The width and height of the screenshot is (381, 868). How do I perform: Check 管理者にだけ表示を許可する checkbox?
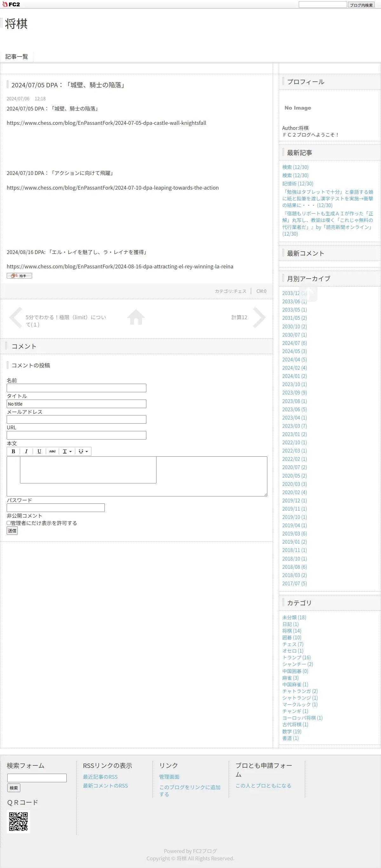(x=9, y=523)
